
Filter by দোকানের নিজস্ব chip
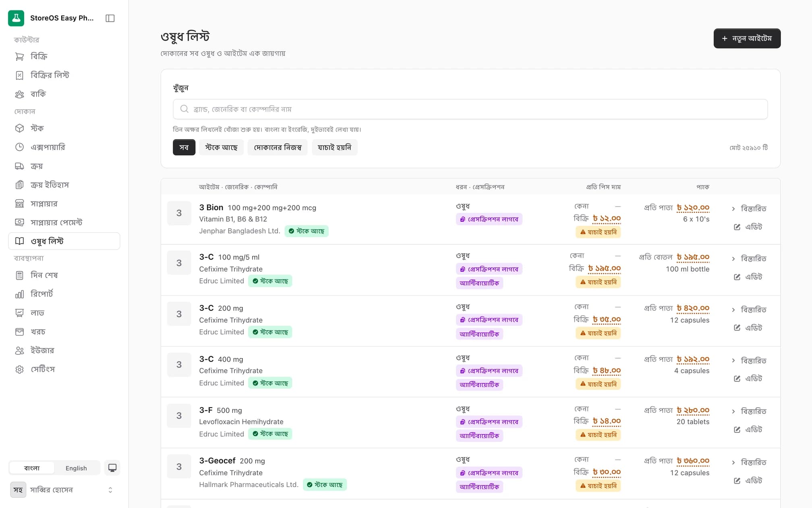278,147
